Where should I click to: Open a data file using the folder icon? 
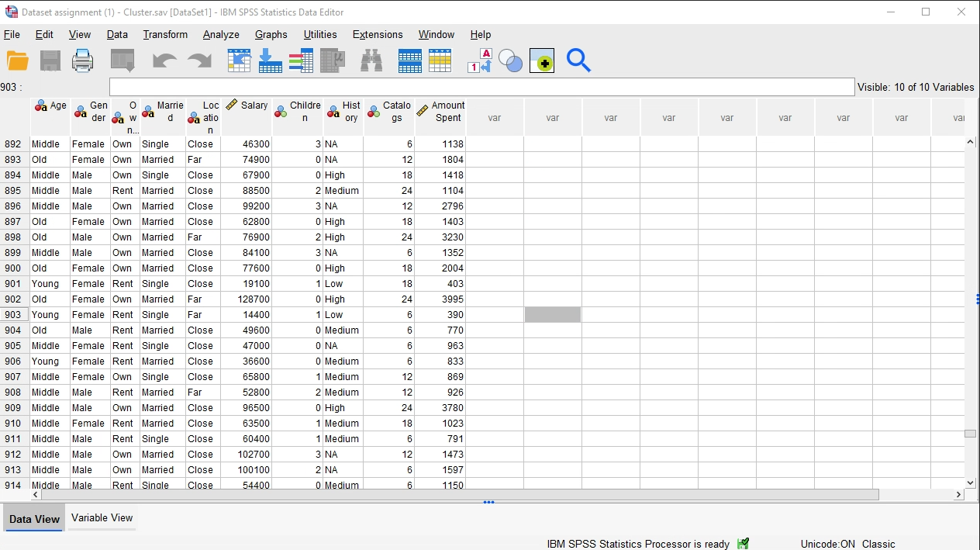pyautogui.click(x=17, y=60)
